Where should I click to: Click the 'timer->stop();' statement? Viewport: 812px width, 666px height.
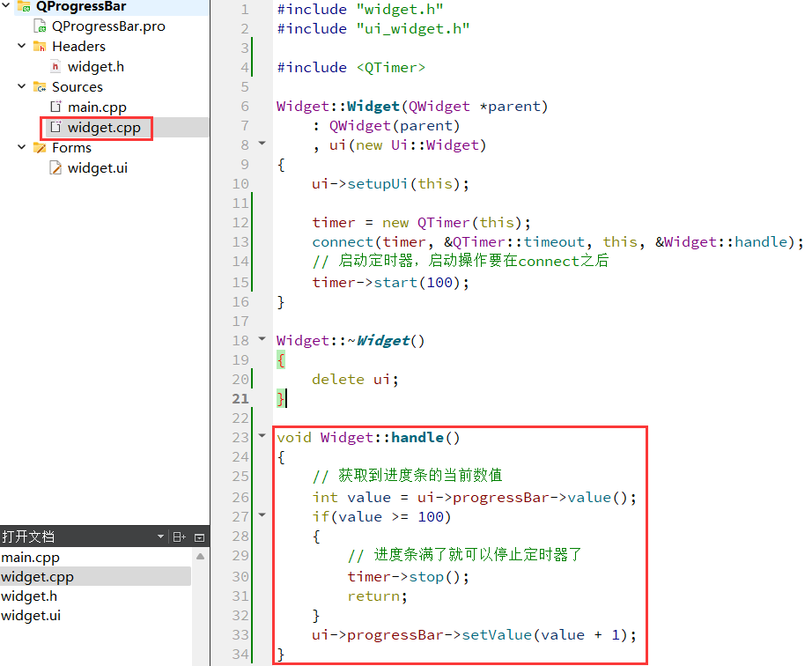pos(408,577)
